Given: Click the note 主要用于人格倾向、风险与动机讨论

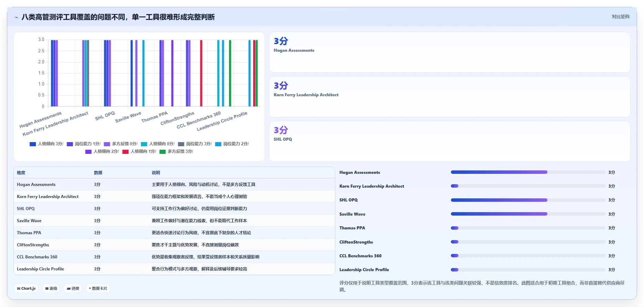Looking at the screenshot, I should (x=204, y=185).
